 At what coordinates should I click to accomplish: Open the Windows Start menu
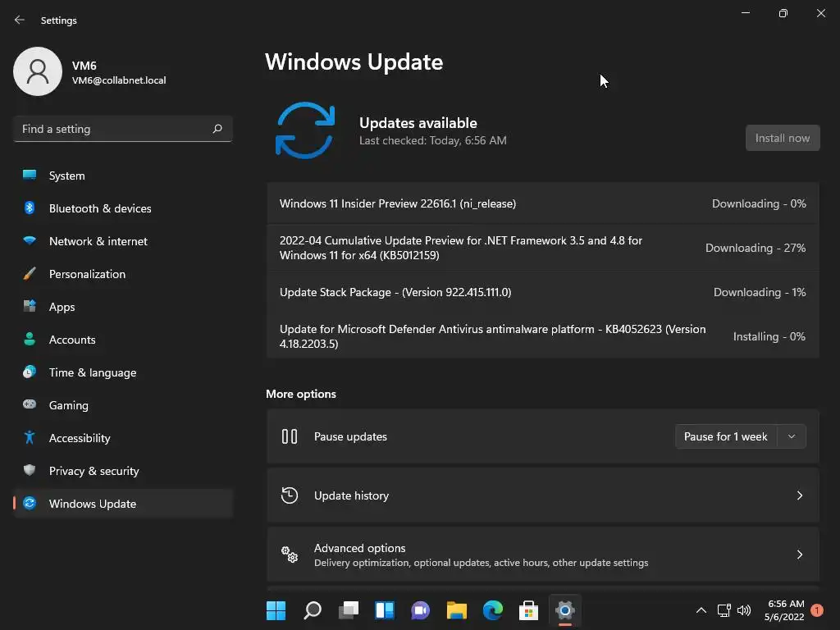click(276, 610)
